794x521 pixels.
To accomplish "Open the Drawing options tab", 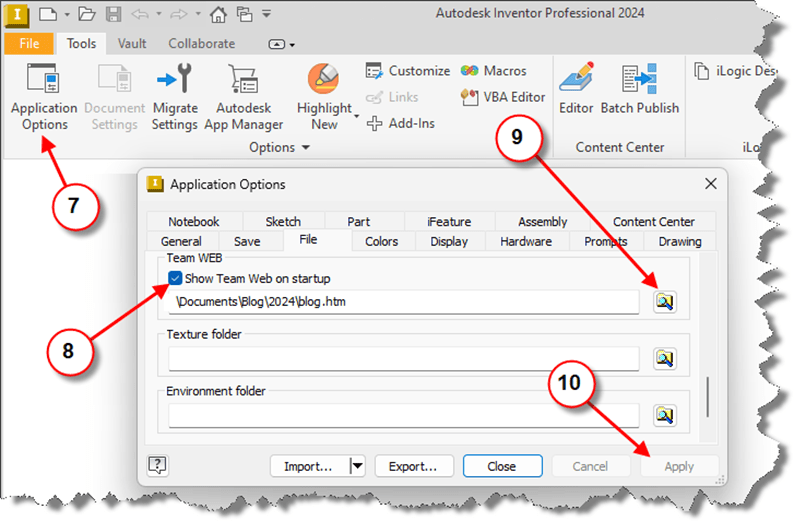I will [x=680, y=242].
